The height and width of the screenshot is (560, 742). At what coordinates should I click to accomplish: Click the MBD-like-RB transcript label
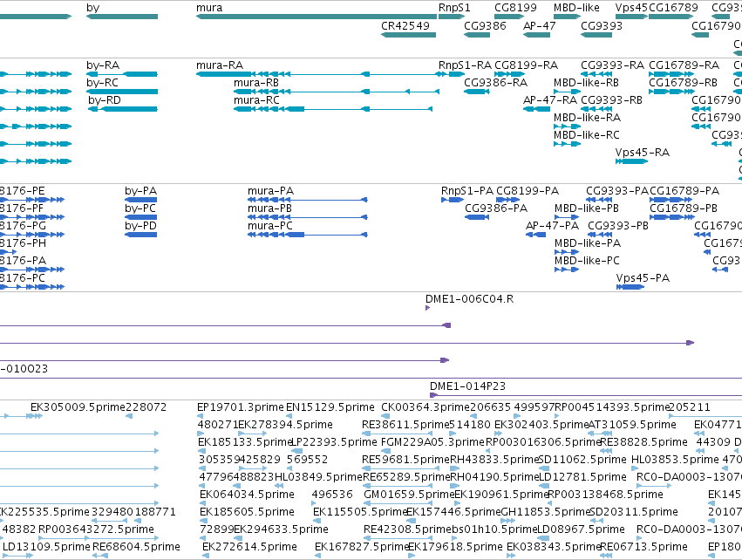coord(586,82)
